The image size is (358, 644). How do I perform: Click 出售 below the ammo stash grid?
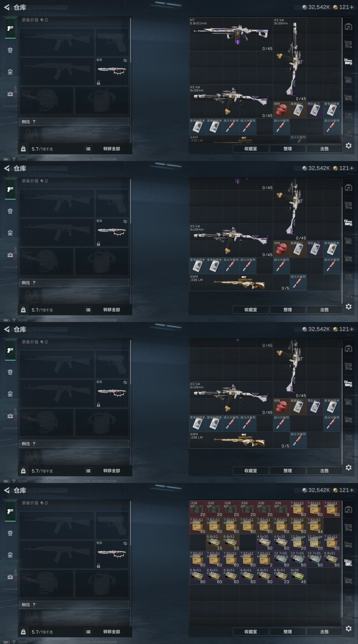(x=324, y=631)
